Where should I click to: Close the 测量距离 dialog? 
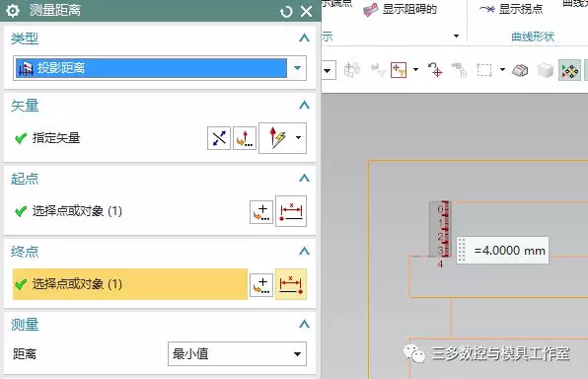[x=307, y=12]
